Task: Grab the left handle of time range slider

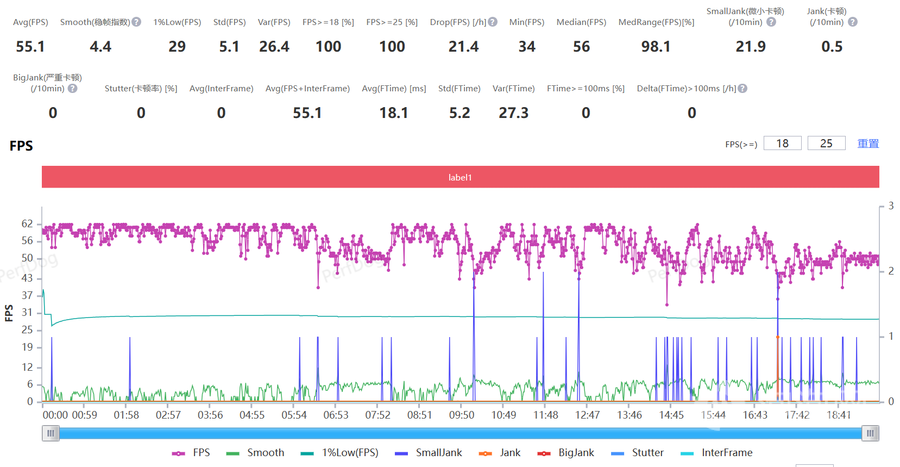Action: click(x=51, y=433)
